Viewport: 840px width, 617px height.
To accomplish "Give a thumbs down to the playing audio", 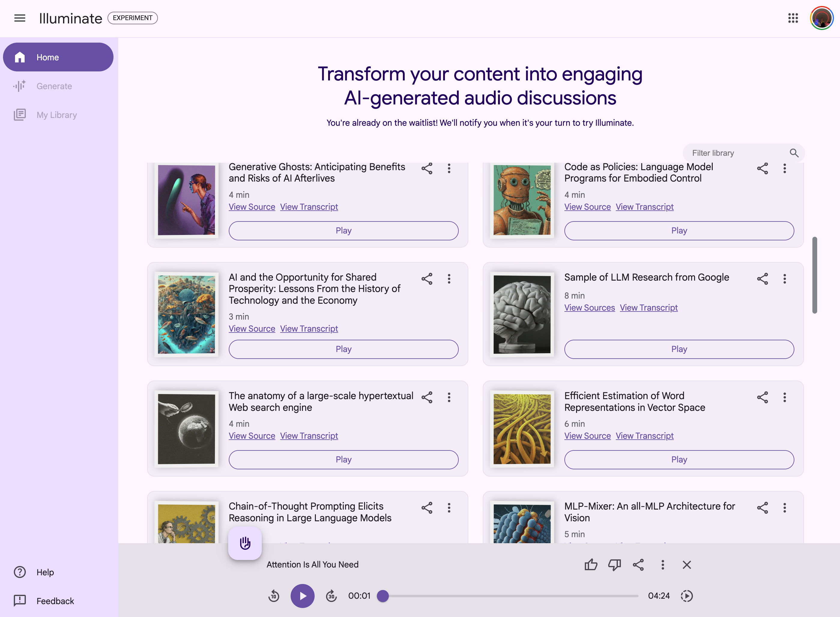I will coord(614,565).
